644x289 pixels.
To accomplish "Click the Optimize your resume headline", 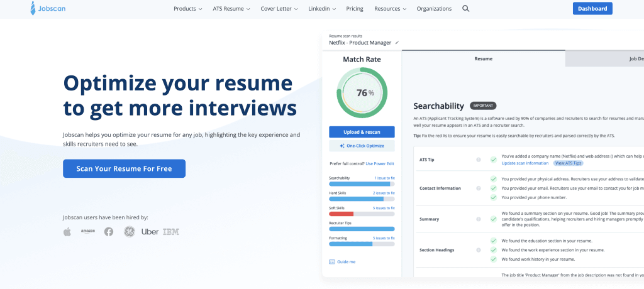I will coord(180,95).
